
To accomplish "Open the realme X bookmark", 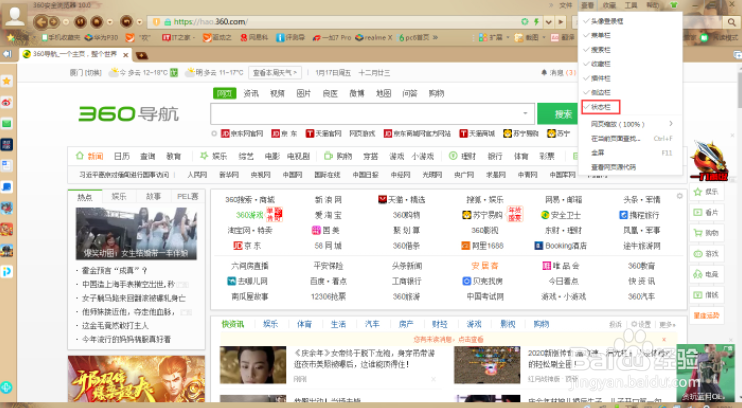I will (374, 37).
